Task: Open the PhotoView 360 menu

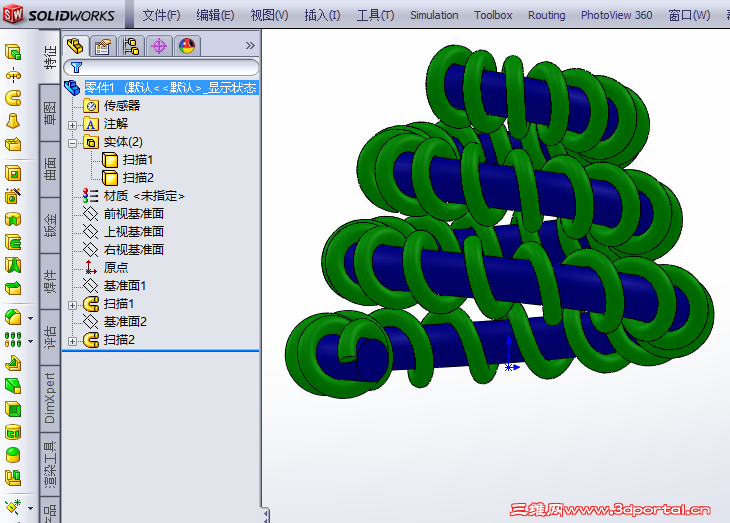Action: (x=616, y=15)
